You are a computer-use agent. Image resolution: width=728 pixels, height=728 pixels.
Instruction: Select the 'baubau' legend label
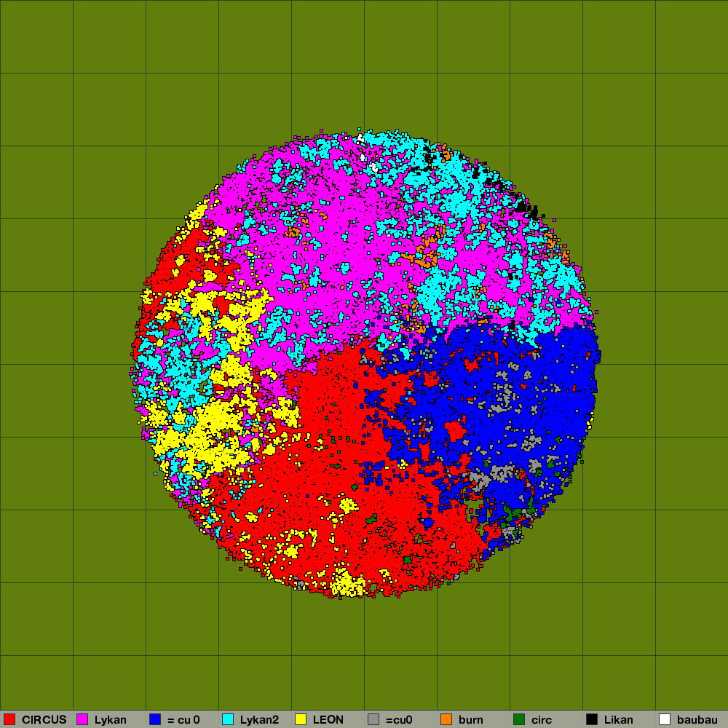(x=697, y=720)
